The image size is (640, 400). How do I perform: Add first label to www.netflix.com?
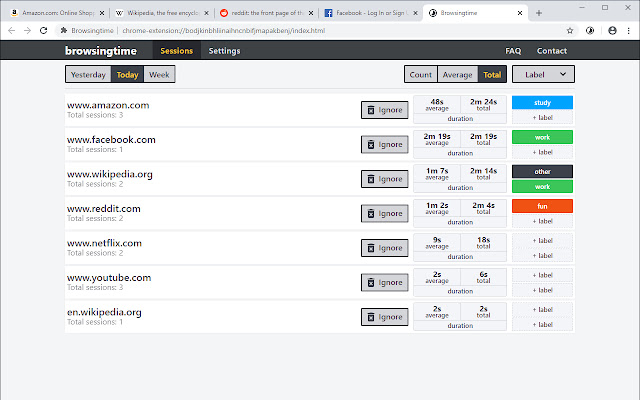[542, 240]
